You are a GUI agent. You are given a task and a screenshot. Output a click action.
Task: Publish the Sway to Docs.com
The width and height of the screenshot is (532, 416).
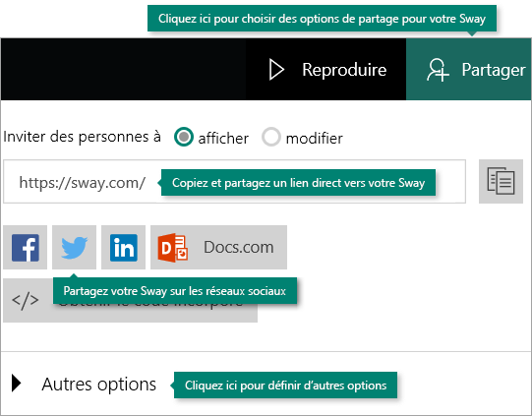pos(219,248)
